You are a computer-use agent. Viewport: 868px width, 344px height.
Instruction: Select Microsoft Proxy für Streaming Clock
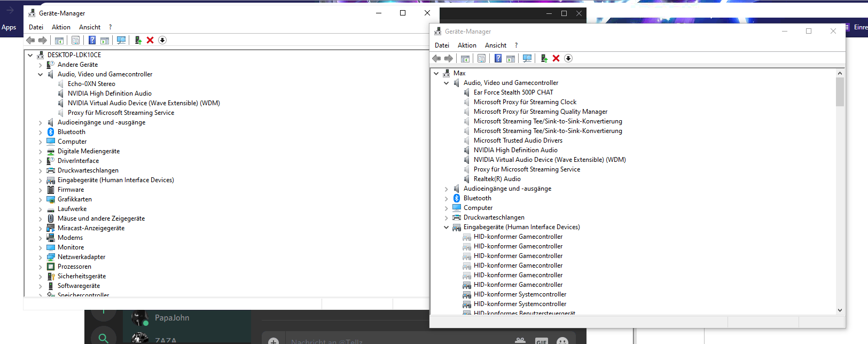525,102
